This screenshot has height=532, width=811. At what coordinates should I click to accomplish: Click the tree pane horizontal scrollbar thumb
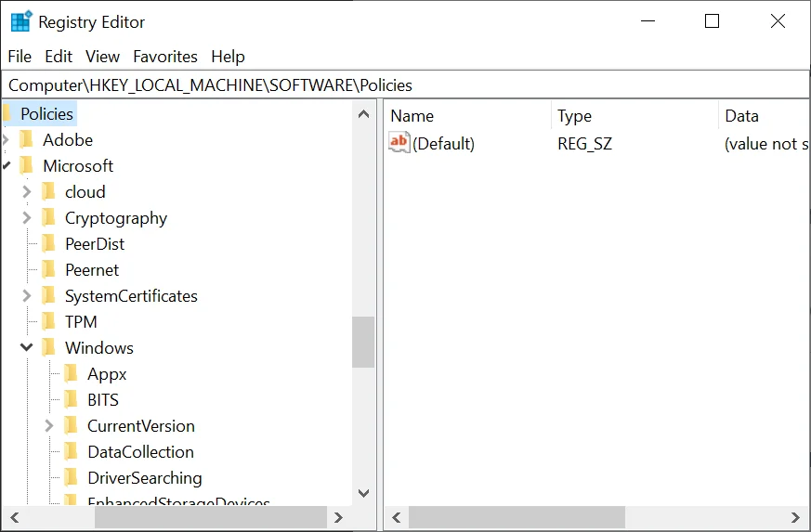coord(211,517)
